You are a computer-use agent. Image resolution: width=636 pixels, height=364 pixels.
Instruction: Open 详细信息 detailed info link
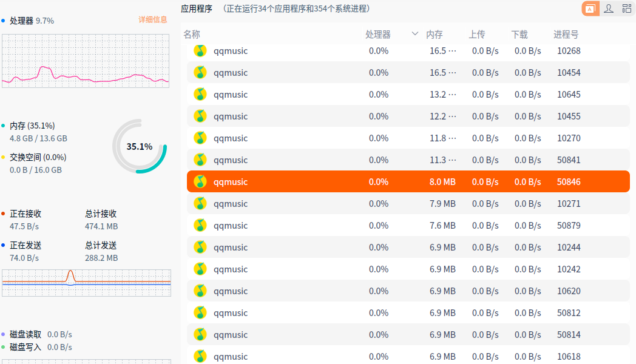(153, 19)
